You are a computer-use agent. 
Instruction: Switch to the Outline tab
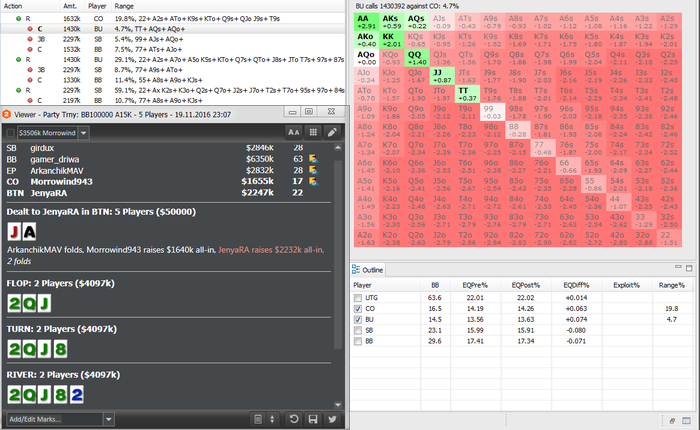click(x=367, y=270)
